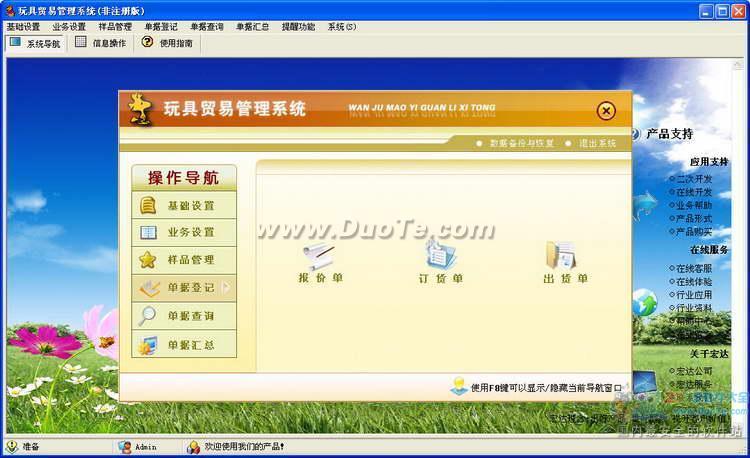Open the 提醒功能 menu

[298, 27]
